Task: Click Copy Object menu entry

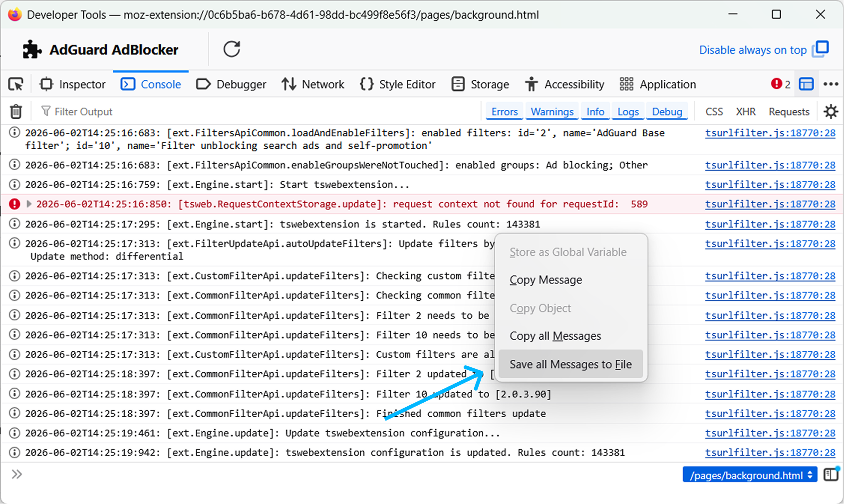Action: click(x=570, y=308)
